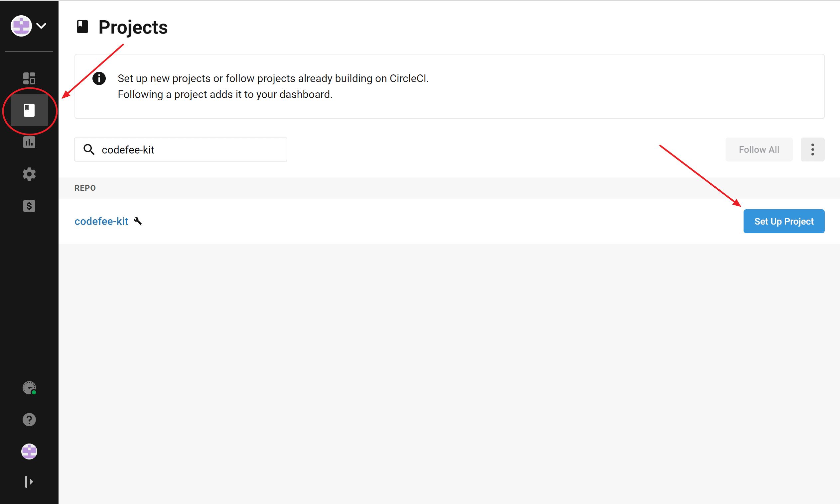Viewport: 840px width, 504px height.
Task: Click the info icon in the banner
Action: click(99, 78)
